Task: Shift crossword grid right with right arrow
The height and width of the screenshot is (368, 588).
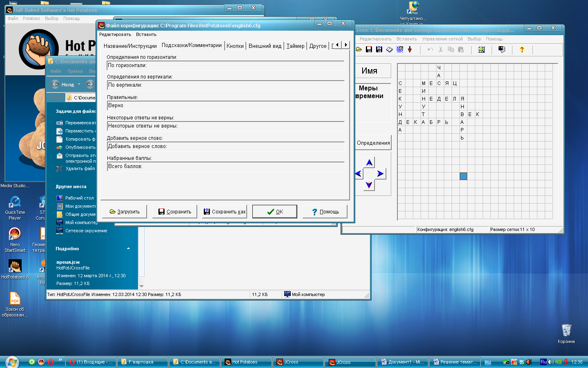Action: pos(380,173)
